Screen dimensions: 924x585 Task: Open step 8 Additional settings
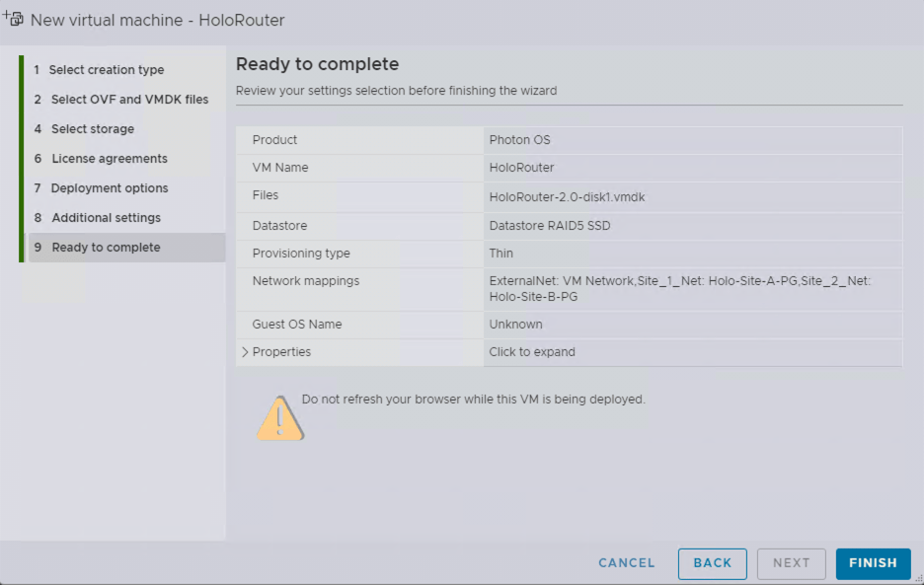click(x=106, y=218)
